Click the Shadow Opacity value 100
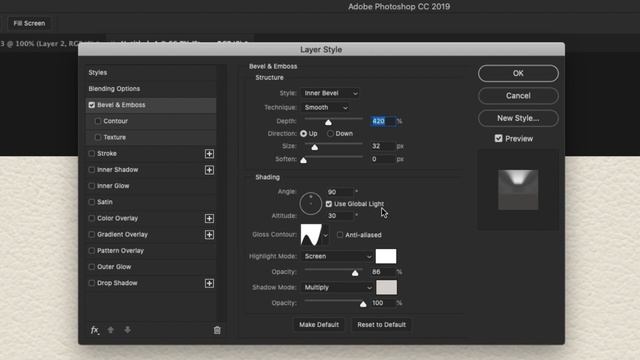Screen dimensions: 640x360 tap(383, 303)
